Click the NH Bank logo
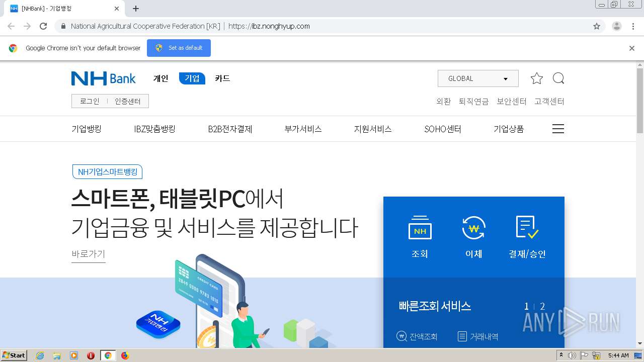The image size is (644, 362). point(104,78)
